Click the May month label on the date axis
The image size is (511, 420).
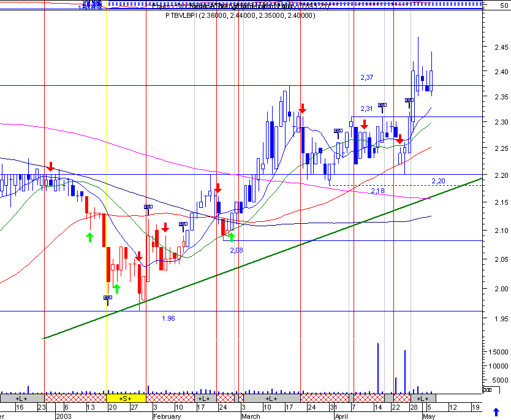(x=429, y=416)
